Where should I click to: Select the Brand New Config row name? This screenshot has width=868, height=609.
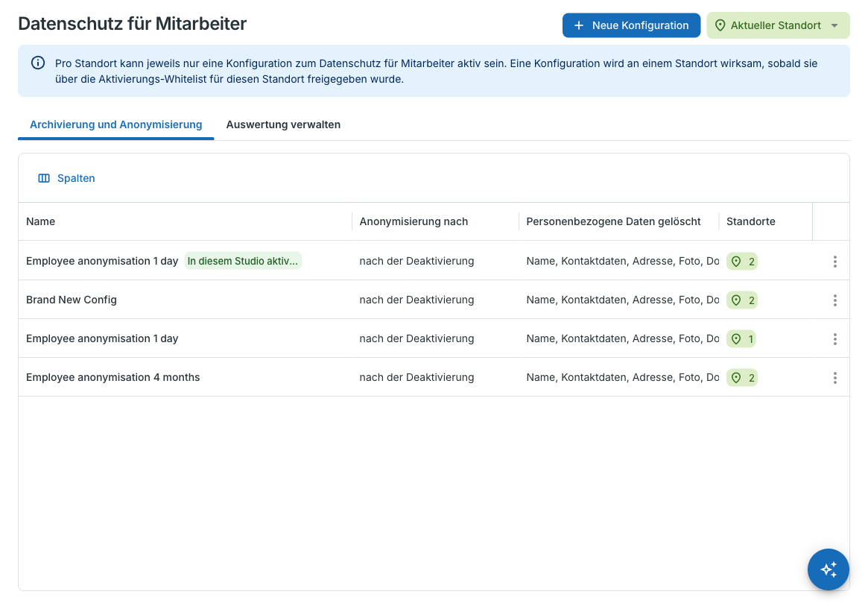72,300
